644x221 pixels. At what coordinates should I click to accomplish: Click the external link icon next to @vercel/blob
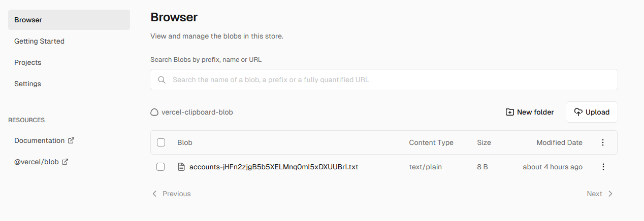tap(65, 162)
